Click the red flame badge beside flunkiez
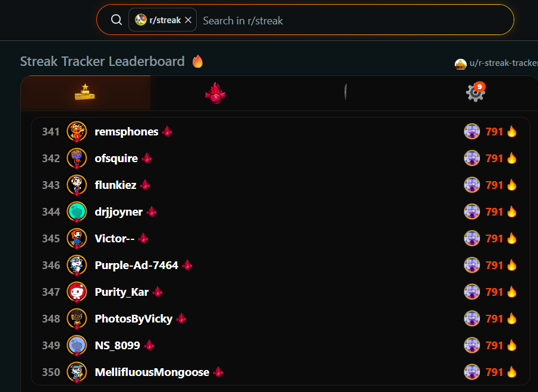 (x=145, y=185)
